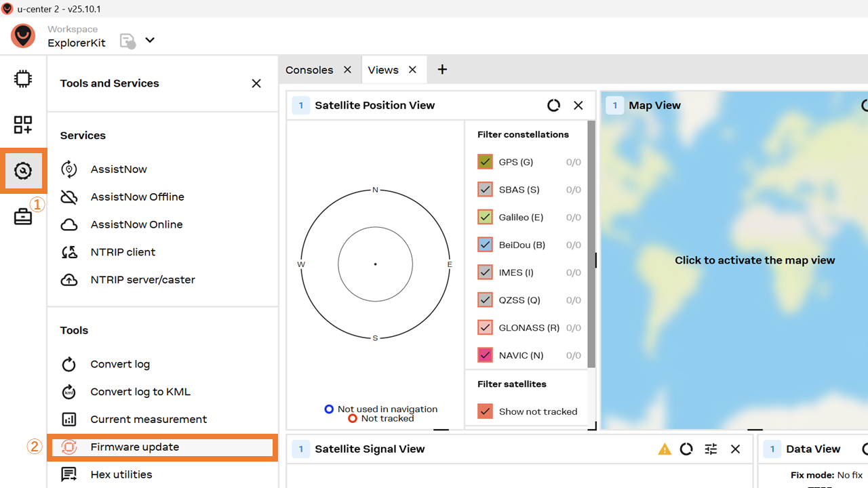The width and height of the screenshot is (868, 488).
Task: Click the filter panel vertical scrollbar
Action: tap(591, 244)
